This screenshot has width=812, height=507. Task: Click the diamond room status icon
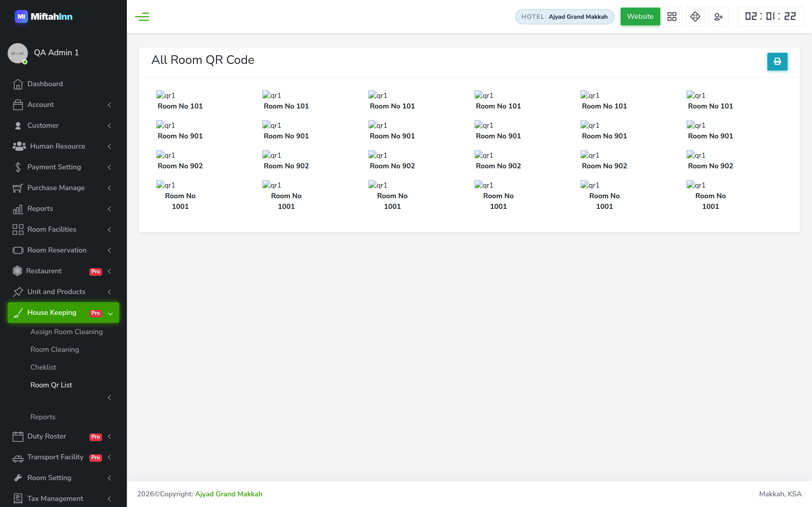coord(695,16)
